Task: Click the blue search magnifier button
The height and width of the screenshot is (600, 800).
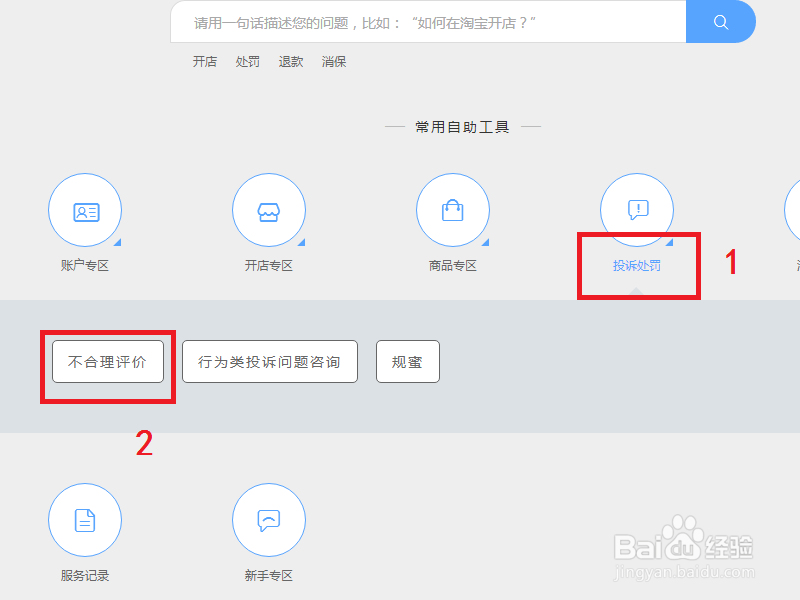Action: pyautogui.click(x=720, y=22)
